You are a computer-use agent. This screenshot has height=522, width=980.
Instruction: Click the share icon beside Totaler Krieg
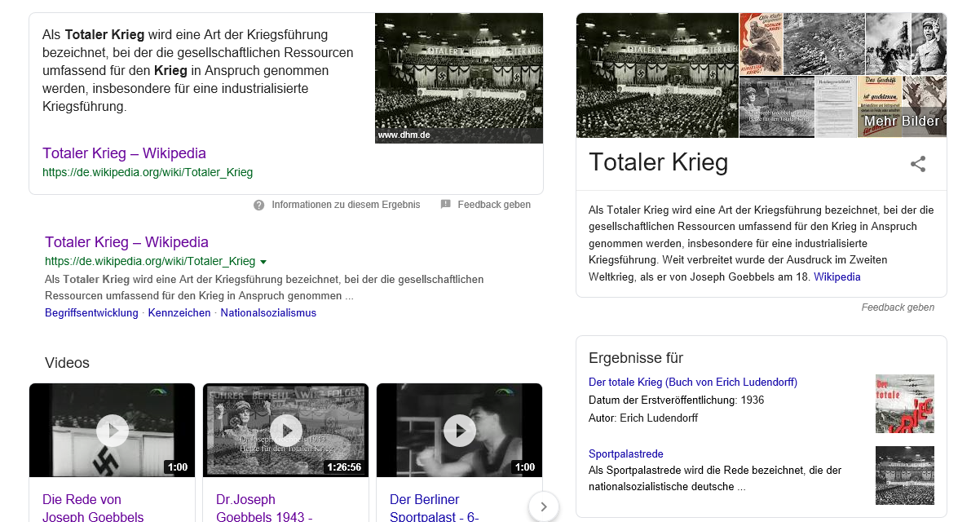[x=918, y=164]
